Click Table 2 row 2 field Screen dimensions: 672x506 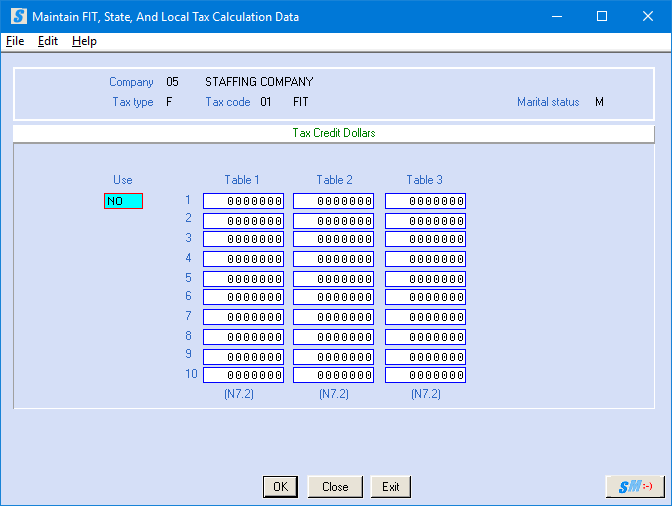[x=333, y=221]
